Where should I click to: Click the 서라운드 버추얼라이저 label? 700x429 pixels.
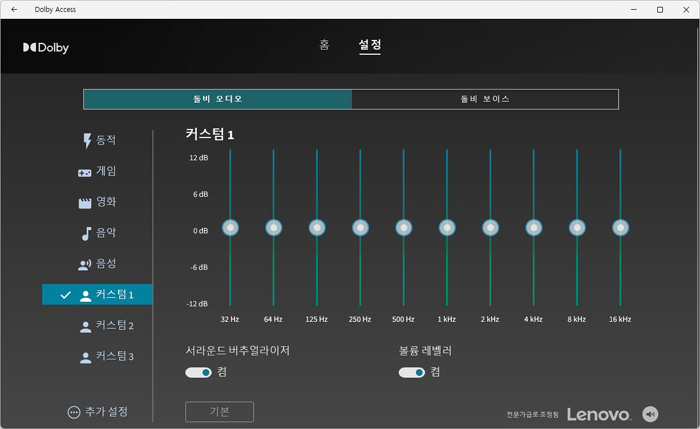click(238, 350)
